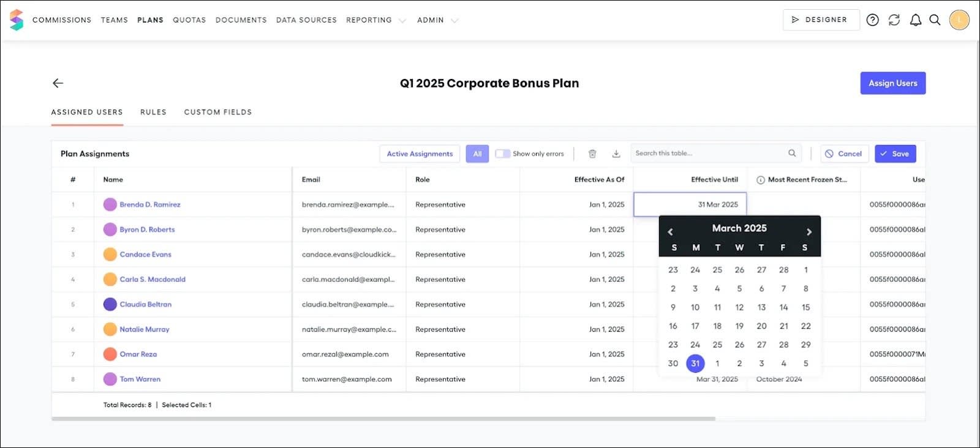Open Natalie Murray's profile link

(x=145, y=329)
